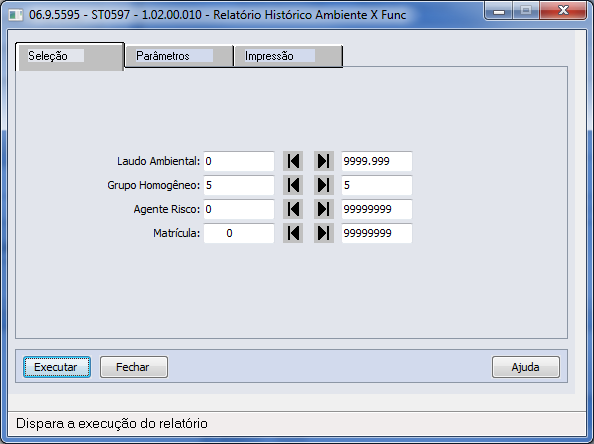This screenshot has width=594, height=444.
Task: Set Agente Risco to last value icon
Action: 324,209
